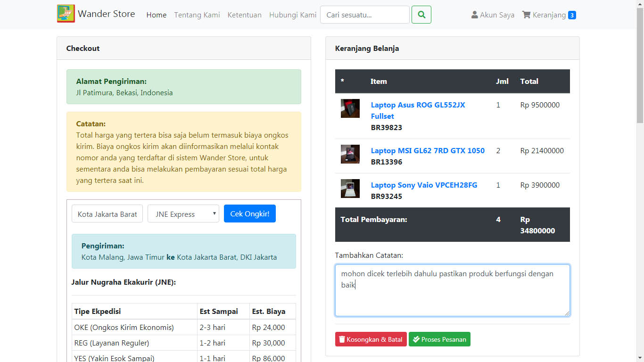Click product code BR93245
This screenshot has height=362, width=644.
point(387,196)
